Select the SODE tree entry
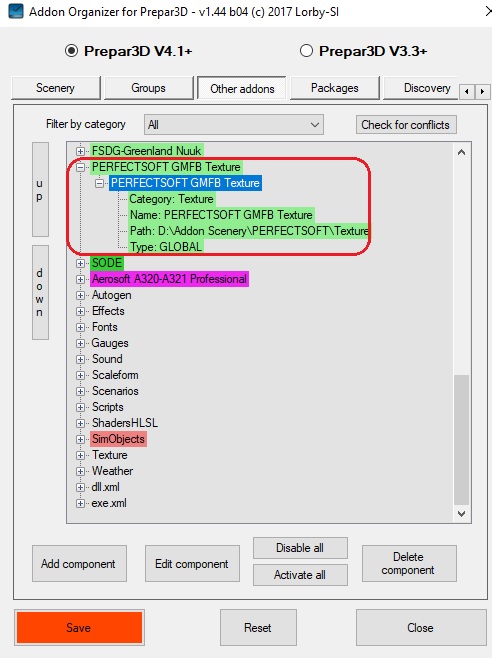The width and height of the screenshot is (492, 658). click(107, 263)
